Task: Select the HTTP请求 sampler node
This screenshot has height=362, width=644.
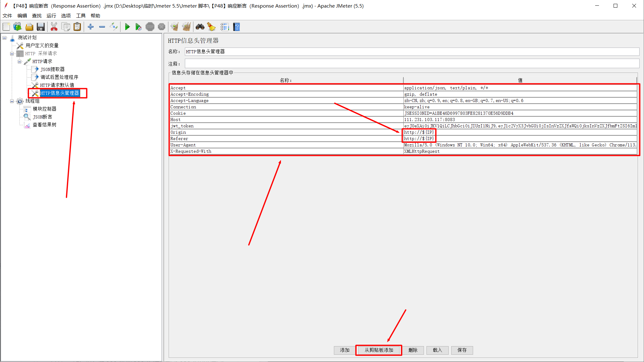Action: pos(42,61)
